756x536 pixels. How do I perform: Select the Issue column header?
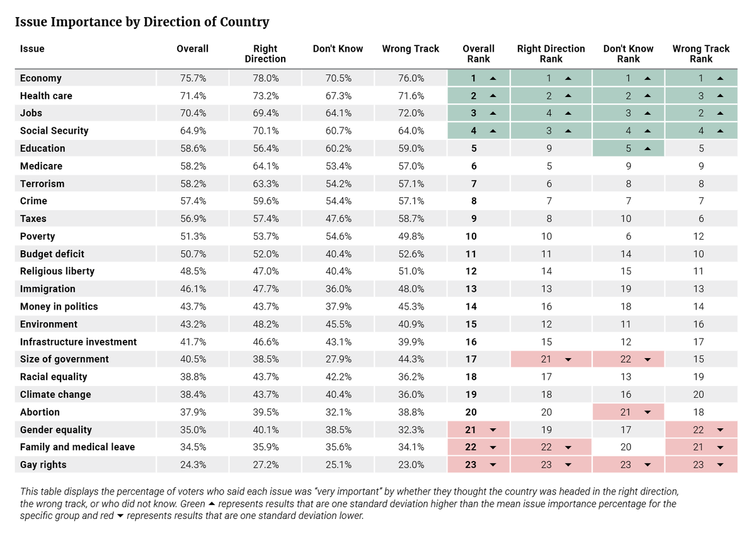tap(32, 49)
